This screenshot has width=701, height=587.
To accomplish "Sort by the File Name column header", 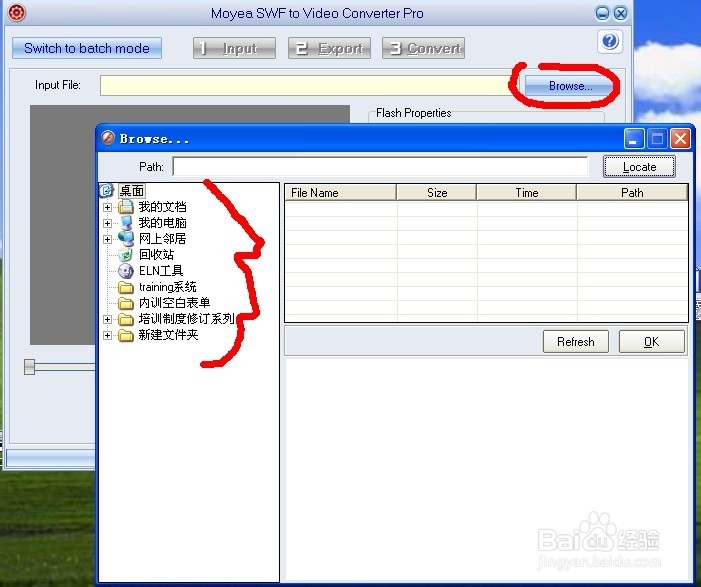I will coord(340,193).
